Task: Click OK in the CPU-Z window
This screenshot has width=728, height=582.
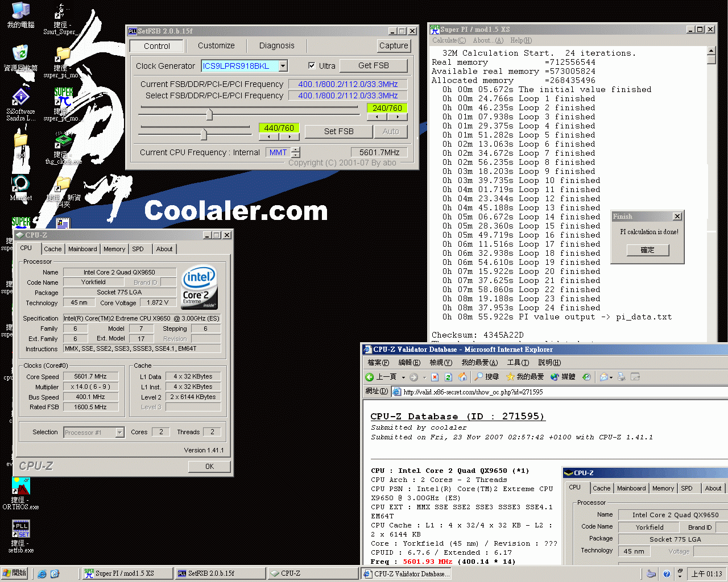Action: [x=209, y=467]
